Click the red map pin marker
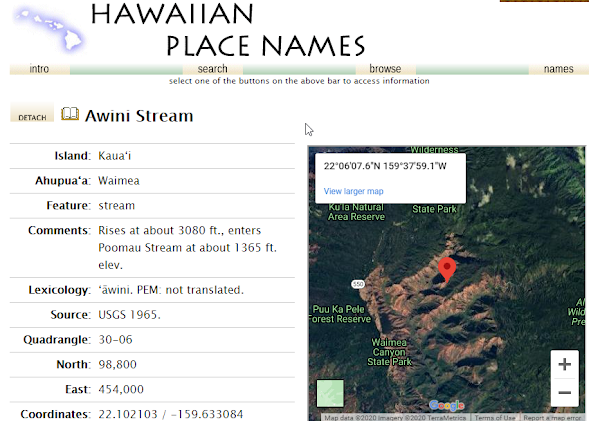 [x=447, y=269]
